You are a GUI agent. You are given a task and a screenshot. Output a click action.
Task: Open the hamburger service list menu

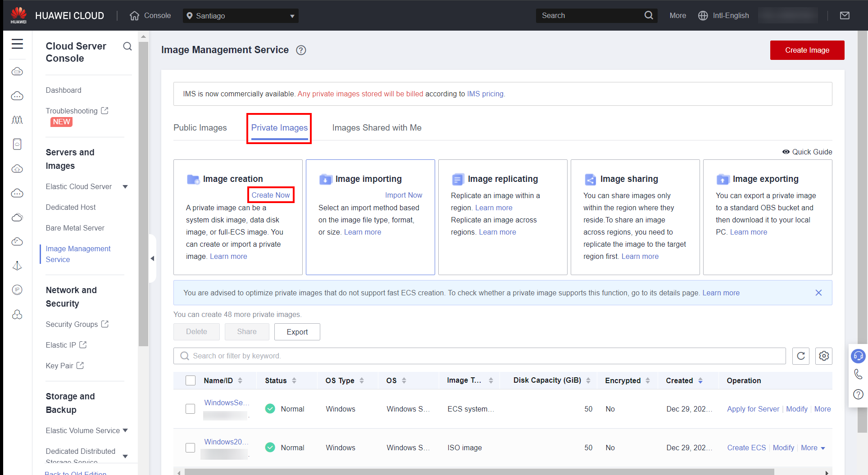click(17, 44)
